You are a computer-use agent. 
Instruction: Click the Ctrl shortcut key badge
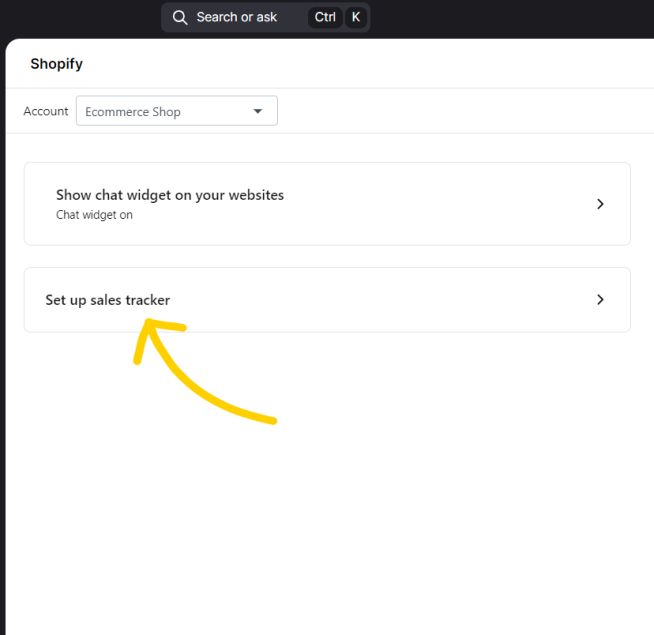tap(325, 18)
